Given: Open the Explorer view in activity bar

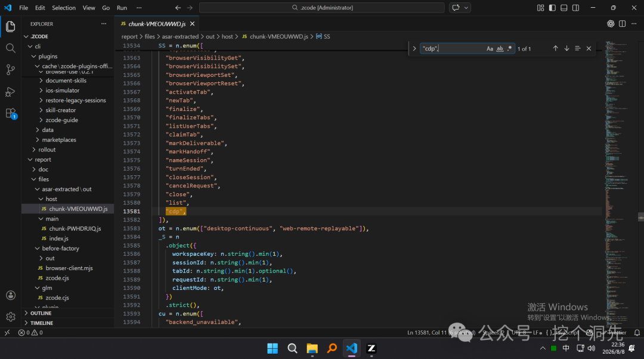Looking at the screenshot, I should tap(11, 27).
